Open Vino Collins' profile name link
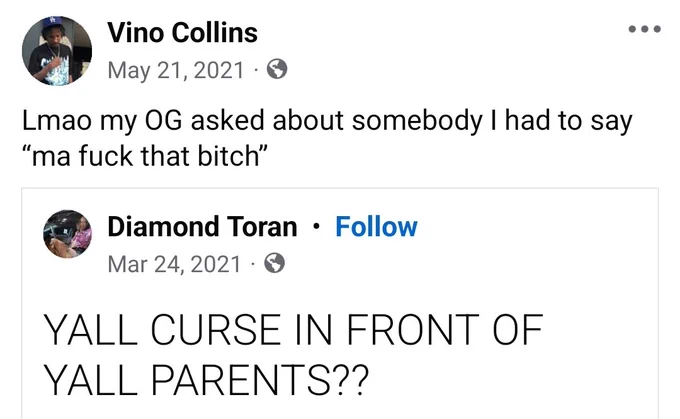Viewport: 680px width, 419px height. tap(183, 33)
